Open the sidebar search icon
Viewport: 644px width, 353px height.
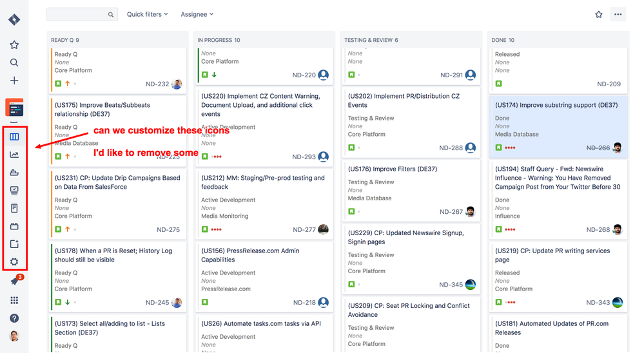point(14,62)
